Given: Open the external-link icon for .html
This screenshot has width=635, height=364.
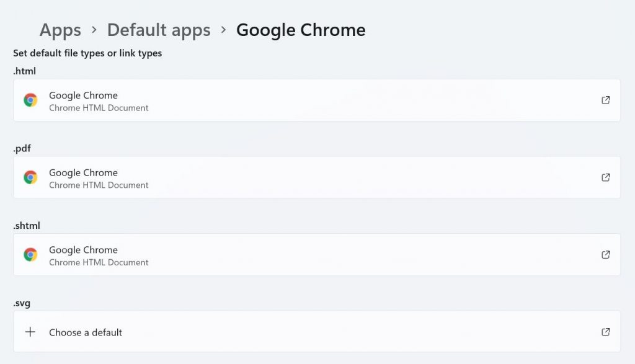Looking at the screenshot, I should click(x=605, y=100).
